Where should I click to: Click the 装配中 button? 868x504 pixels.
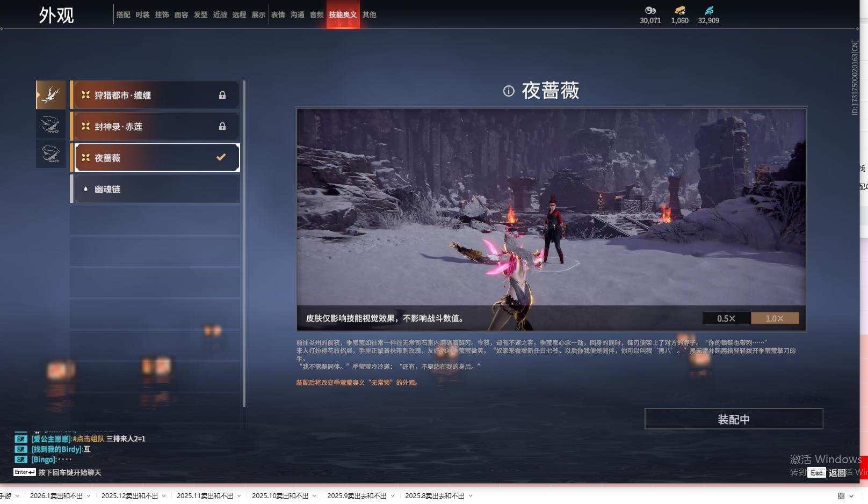(733, 419)
